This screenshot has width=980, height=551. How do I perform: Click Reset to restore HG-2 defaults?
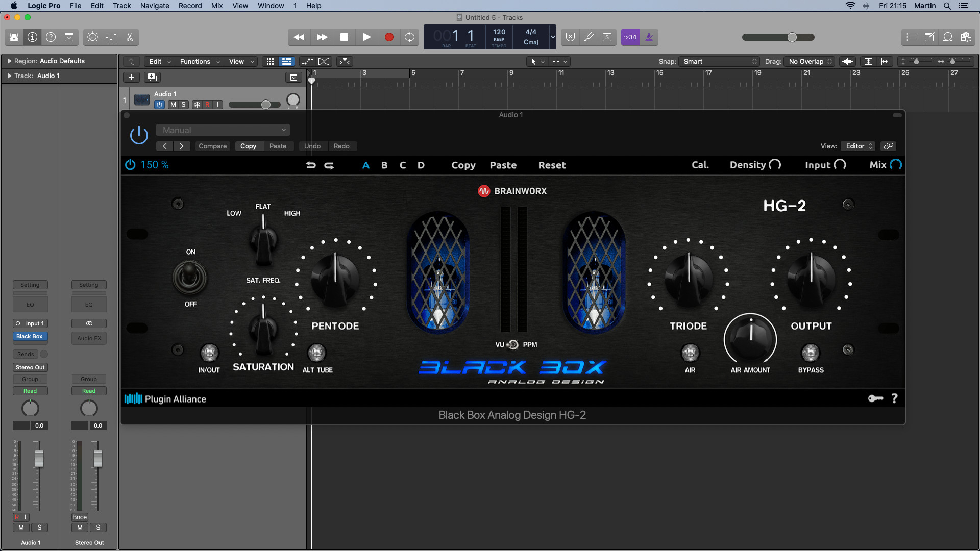pyautogui.click(x=551, y=165)
